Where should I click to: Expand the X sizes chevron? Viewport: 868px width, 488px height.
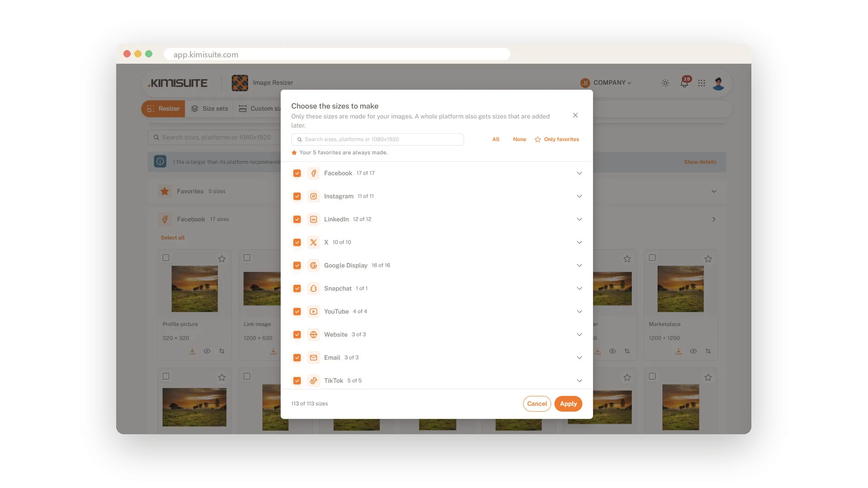pos(579,242)
